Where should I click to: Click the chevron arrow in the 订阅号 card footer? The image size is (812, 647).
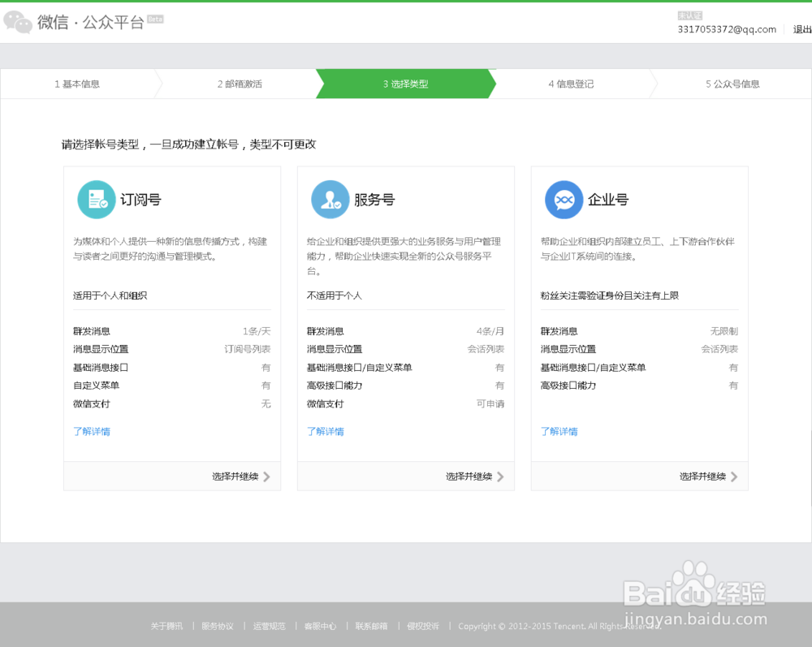266,477
